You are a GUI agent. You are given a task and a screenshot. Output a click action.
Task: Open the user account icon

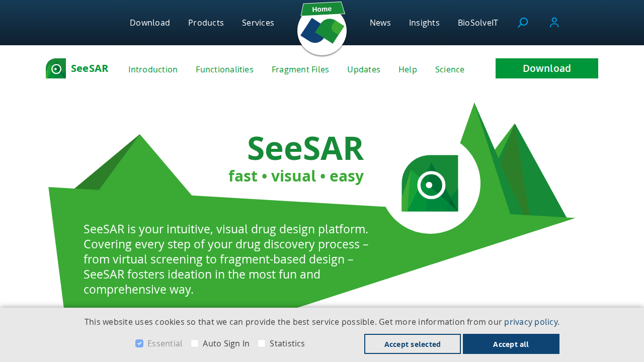click(x=554, y=23)
